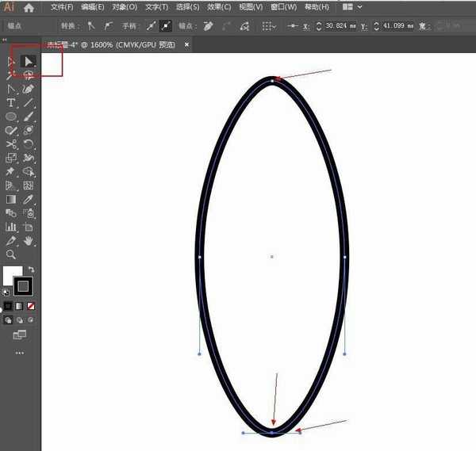Expand the edit toolbar three dots
Image resolution: width=476 pixels, height=451 pixels.
20,353
